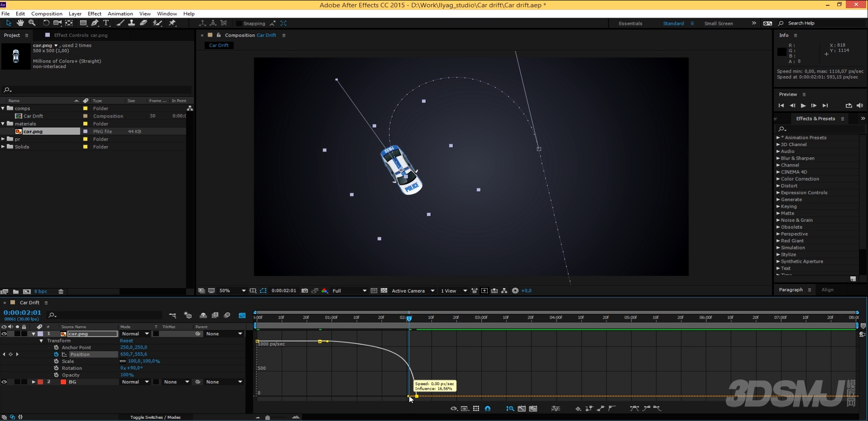Toggle Position stopwatch keyframing
This screenshot has height=421, width=868.
pos(56,354)
